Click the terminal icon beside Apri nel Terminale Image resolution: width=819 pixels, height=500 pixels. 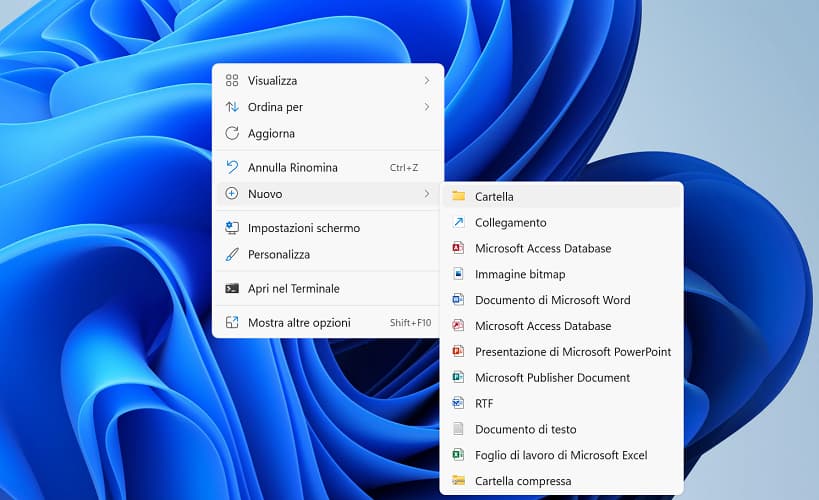232,289
